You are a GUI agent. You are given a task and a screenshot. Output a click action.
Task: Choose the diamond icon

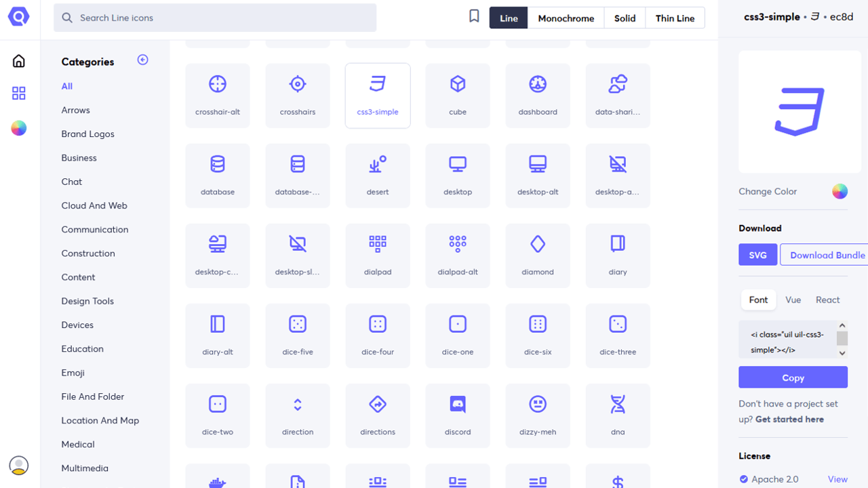pos(538,255)
